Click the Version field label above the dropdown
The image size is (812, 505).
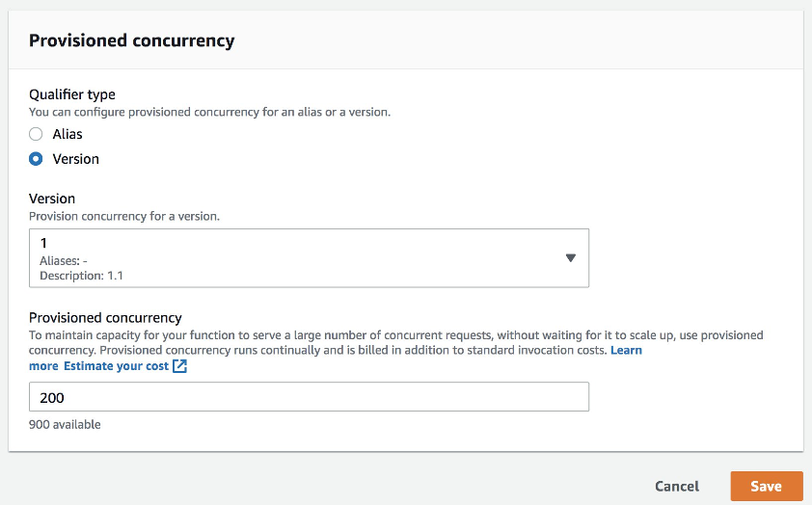52,199
